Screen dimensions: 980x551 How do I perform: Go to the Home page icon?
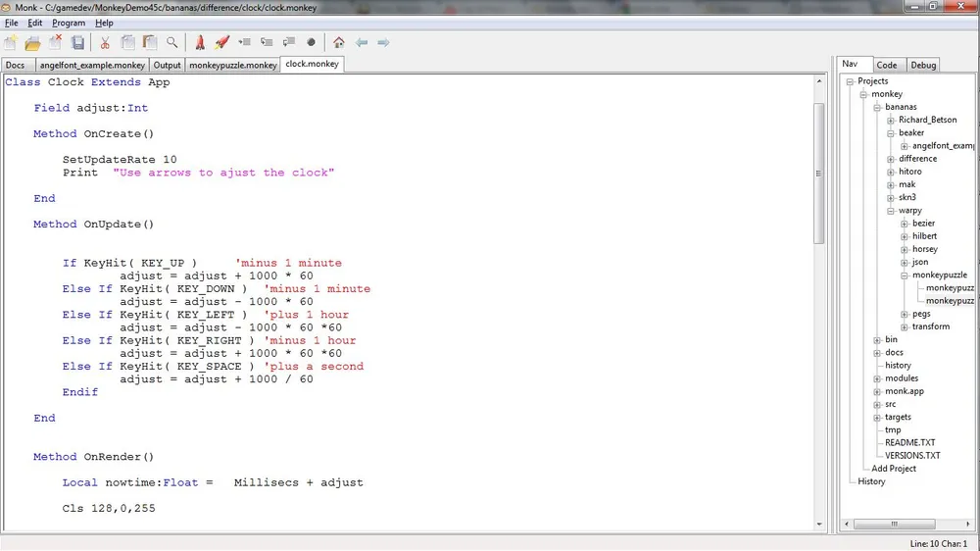338,43
